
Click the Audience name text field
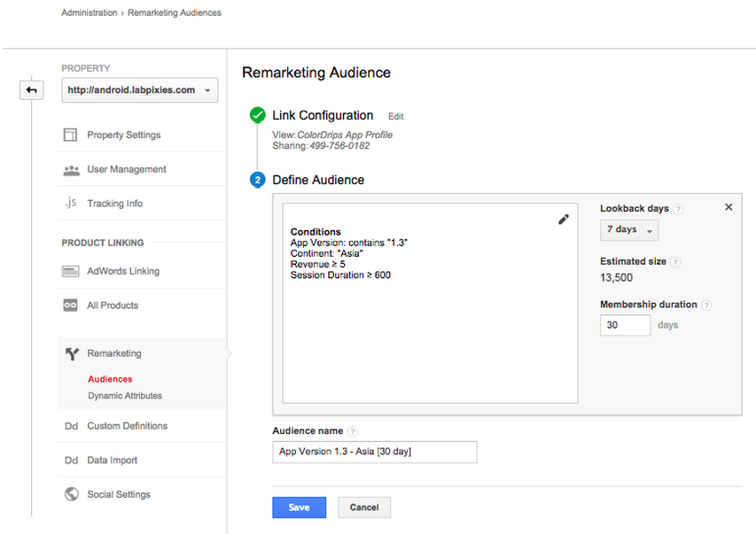[x=374, y=452]
